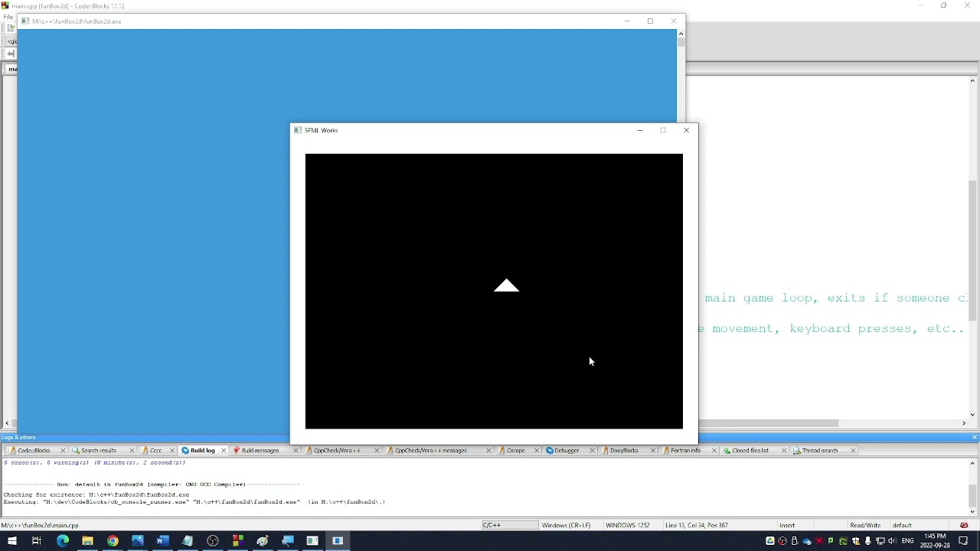Close the funBox2d.exe console window
Viewport: 980px width, 551px height.
(x=673, y=21)
